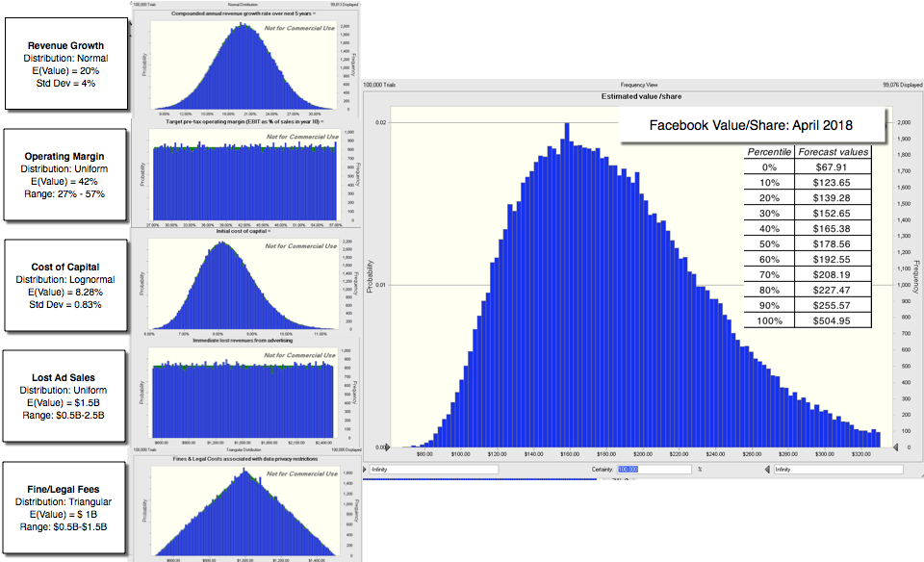
Task: Select the 0% forecast value $67.91
Action: pos(833,167)
